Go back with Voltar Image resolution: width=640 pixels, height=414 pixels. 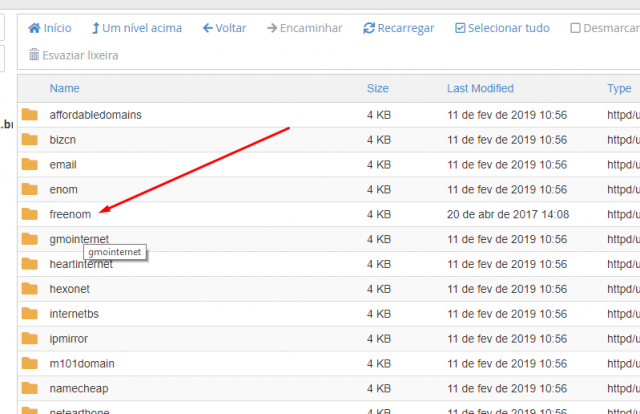point(224,28)
